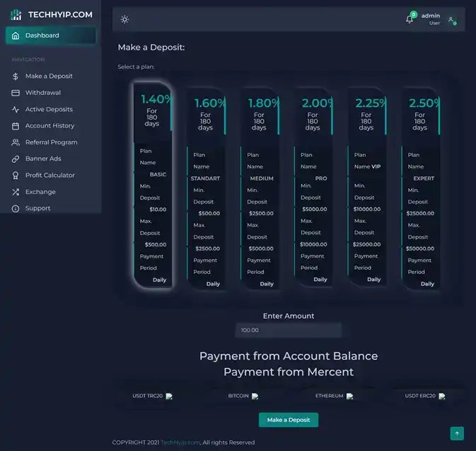Open the notifications bell icon
The image size is (476, 451).
coord(410,19)
